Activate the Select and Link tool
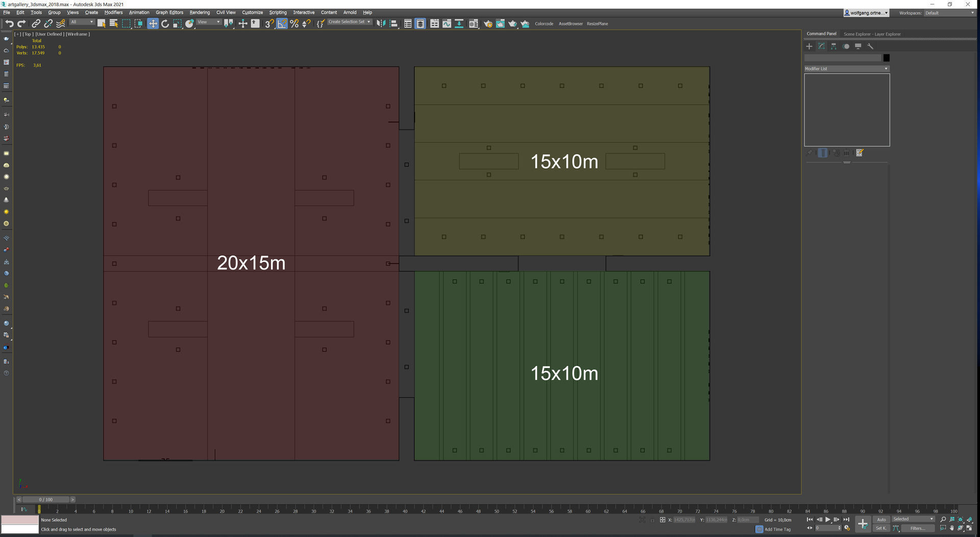980x537 pixels. [x=36, y=23]
